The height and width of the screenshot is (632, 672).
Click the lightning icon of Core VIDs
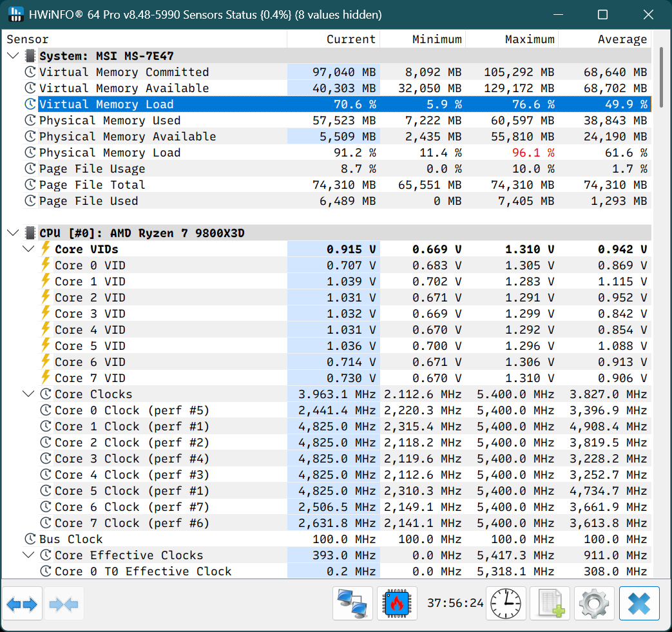(46, 249)
